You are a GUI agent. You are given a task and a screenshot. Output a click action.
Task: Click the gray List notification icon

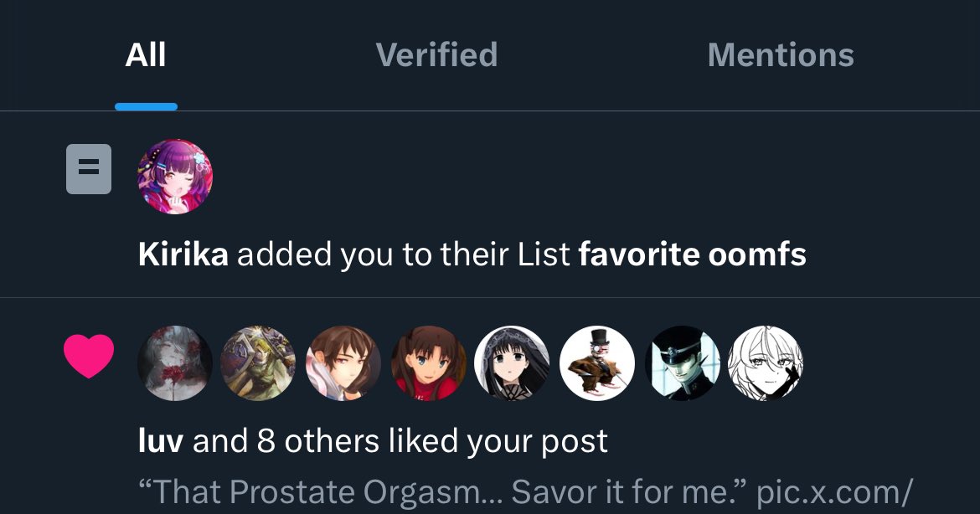tap(89, 169)
